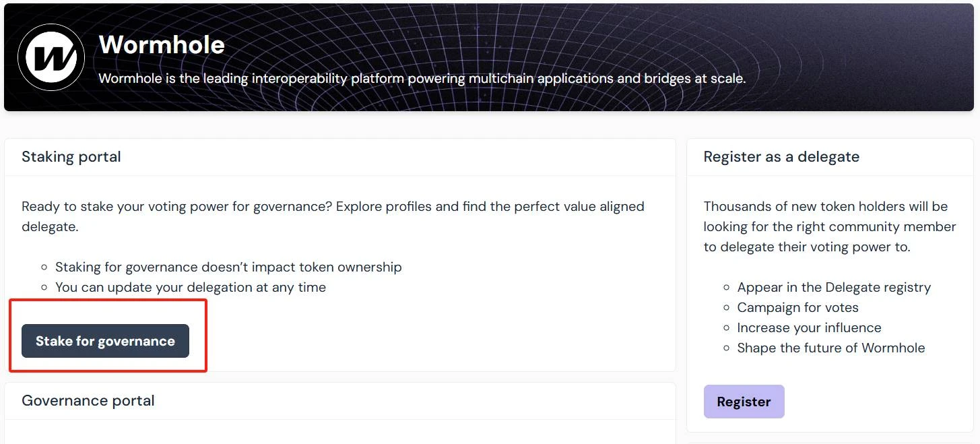Click the Register as a delegate heading
Screen dimensions: 980x444
(781, 157)
